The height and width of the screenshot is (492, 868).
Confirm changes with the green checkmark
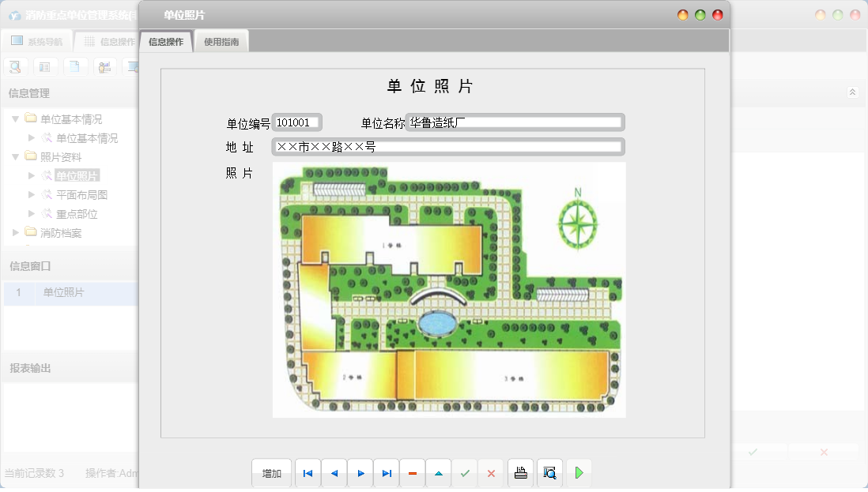[x=465, y=472]
